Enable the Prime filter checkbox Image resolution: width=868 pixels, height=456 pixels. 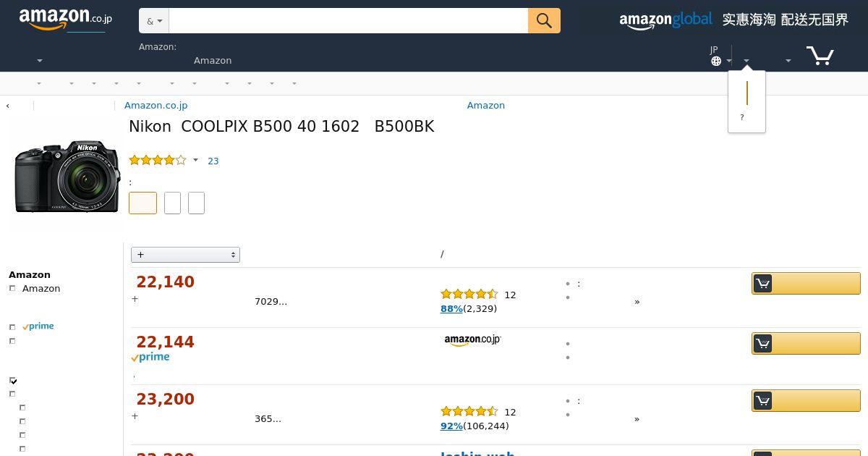[12, 327]
